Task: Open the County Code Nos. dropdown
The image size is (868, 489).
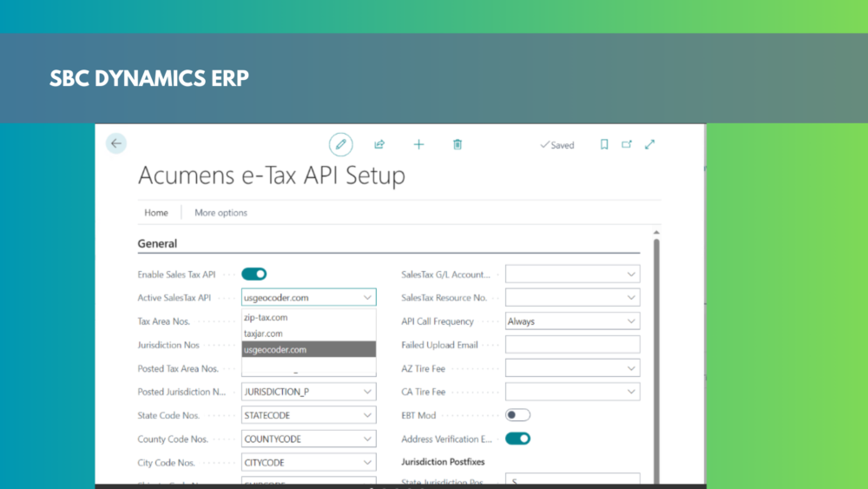Action: 367,439
